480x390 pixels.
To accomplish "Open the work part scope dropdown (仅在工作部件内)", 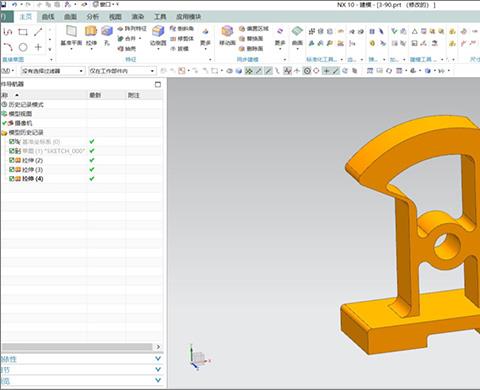I will point(122,71).
